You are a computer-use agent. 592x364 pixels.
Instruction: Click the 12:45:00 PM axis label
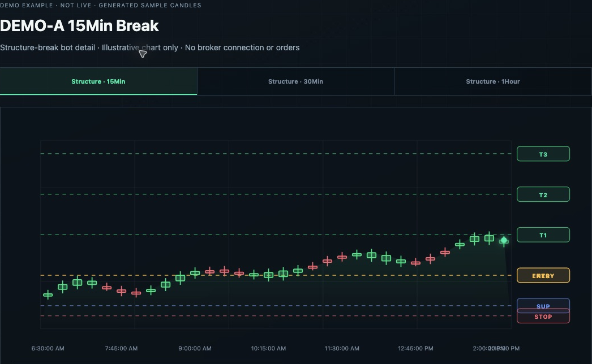[415, 349]
